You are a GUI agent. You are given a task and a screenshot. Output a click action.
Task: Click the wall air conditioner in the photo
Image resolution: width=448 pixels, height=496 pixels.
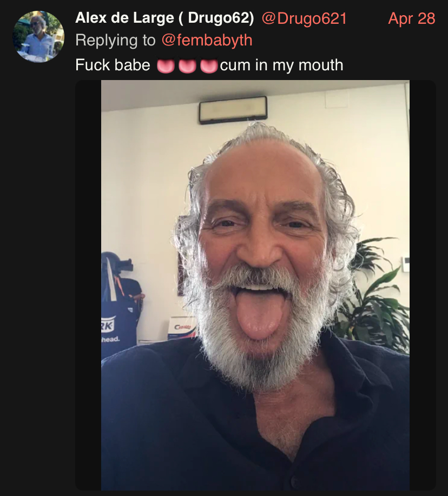233,110
